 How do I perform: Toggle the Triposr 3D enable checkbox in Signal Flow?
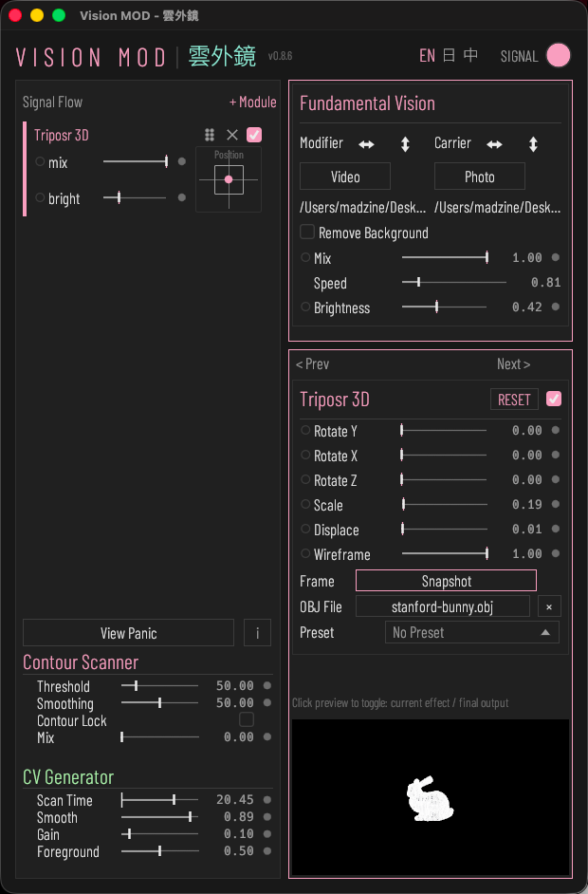coord(254,135)
